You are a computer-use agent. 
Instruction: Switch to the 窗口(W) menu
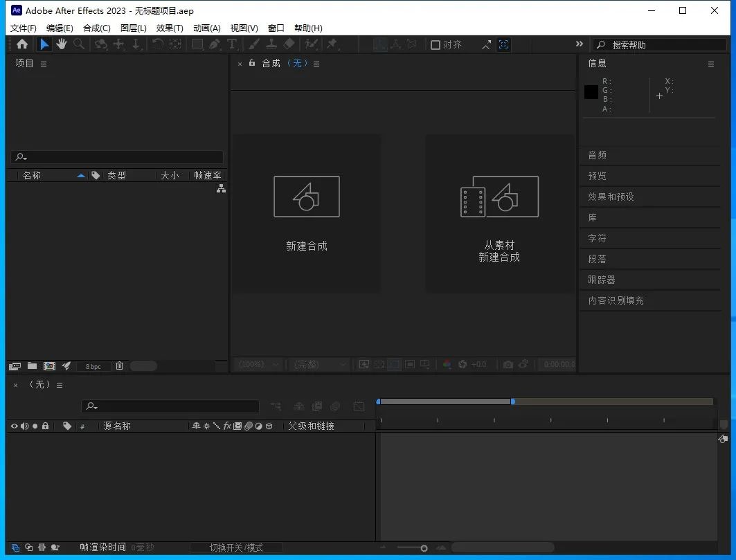(x=275, y=28)
